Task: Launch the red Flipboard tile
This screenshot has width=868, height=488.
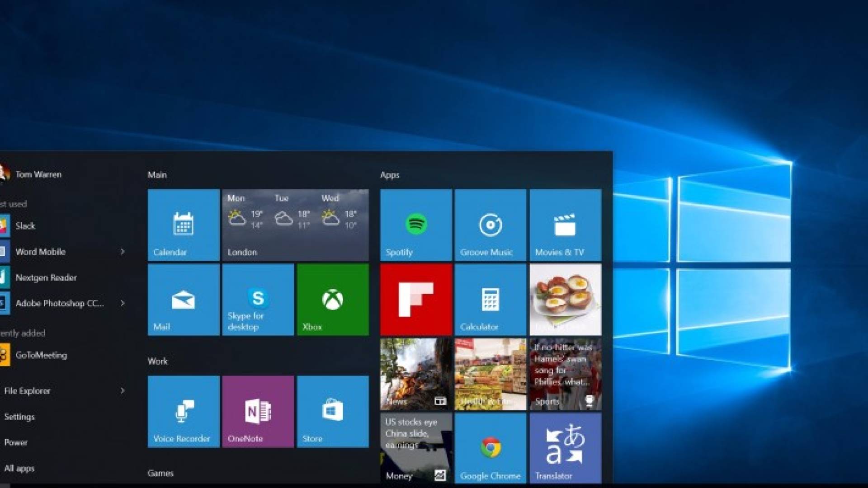Action: tap(416, 300)
